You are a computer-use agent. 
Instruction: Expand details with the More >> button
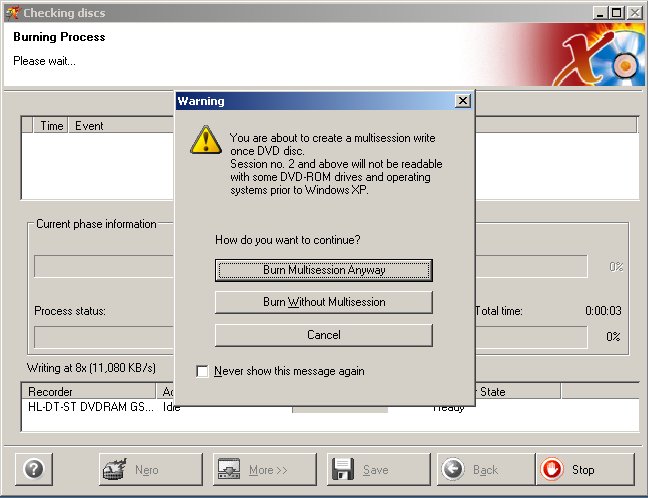pos(264,469)
